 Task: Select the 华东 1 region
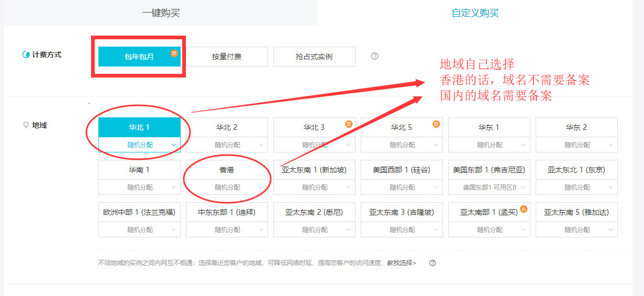pos(489,127)
